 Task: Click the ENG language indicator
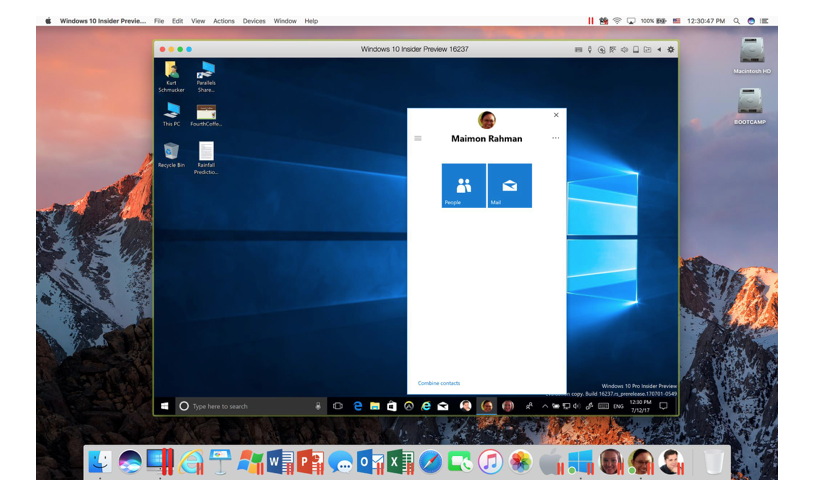click(618, 406)
